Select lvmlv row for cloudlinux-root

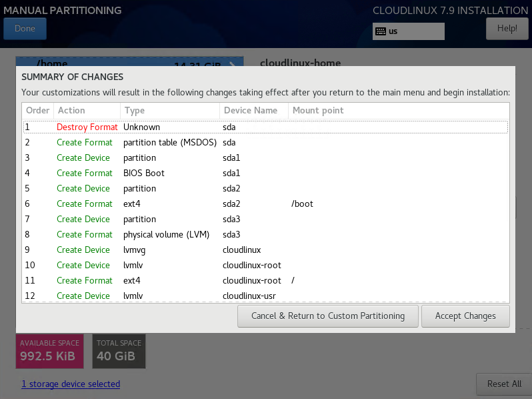tap(265, 265)
